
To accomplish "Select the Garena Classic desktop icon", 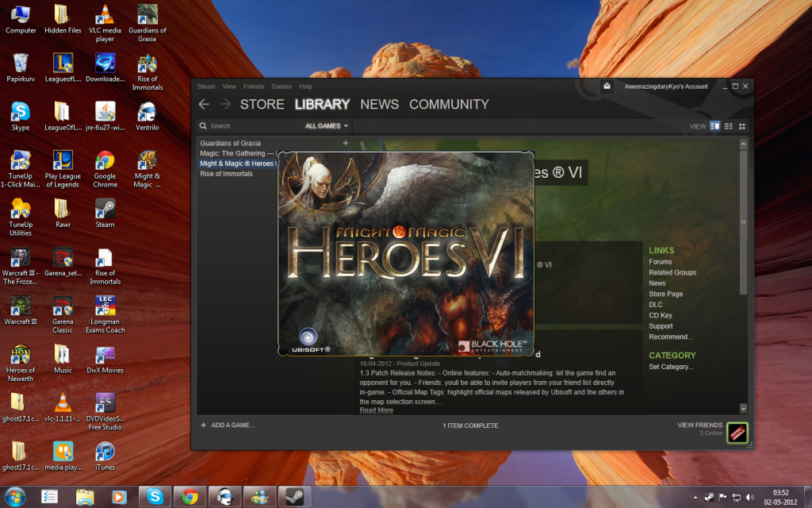I will (63, 315).
